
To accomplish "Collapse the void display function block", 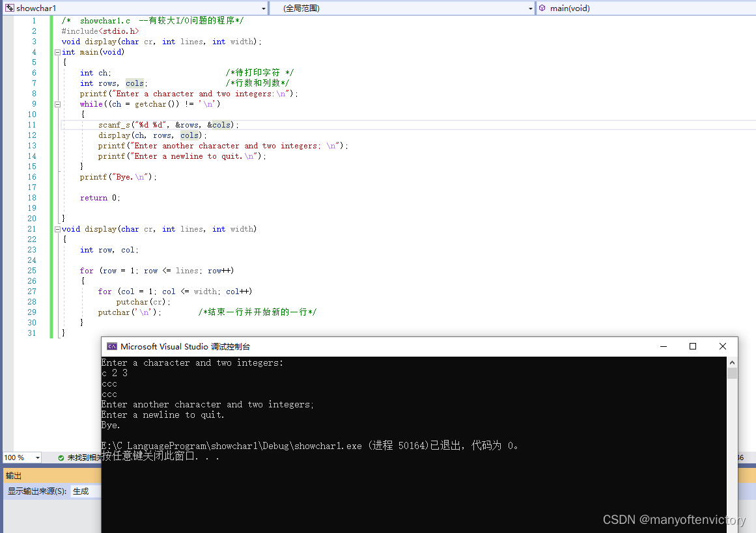I will pyautogui.click(x=57, y=229).
